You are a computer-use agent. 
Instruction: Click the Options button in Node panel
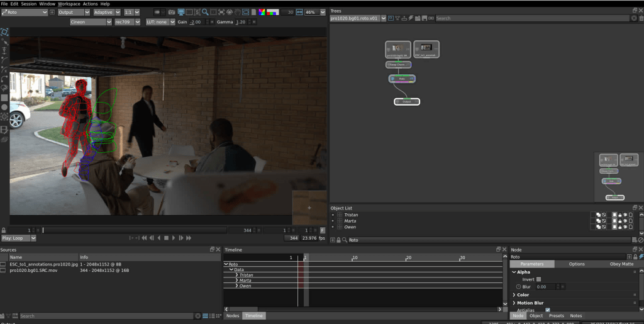(x=577, y=264)
